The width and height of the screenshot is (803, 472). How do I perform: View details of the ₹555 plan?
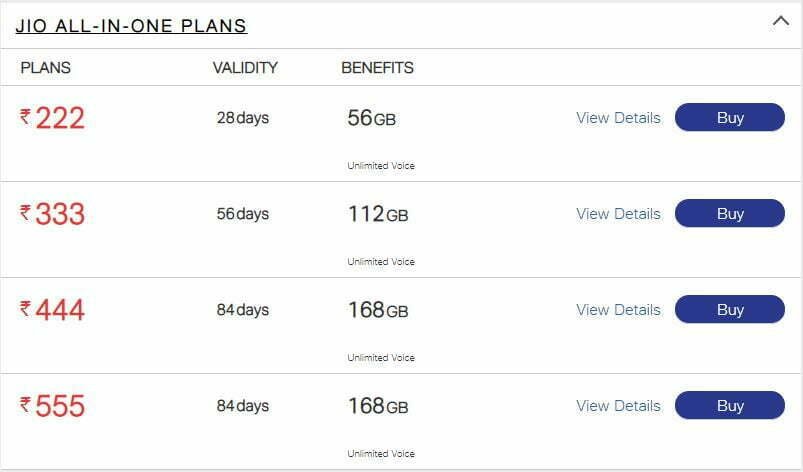618,405
